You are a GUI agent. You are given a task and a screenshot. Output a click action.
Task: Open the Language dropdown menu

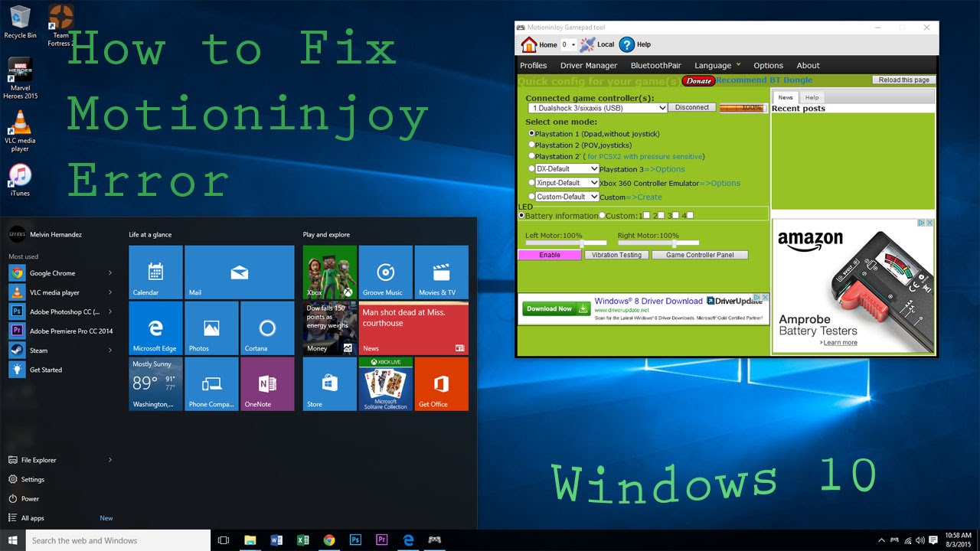click(x=717, y=65)
